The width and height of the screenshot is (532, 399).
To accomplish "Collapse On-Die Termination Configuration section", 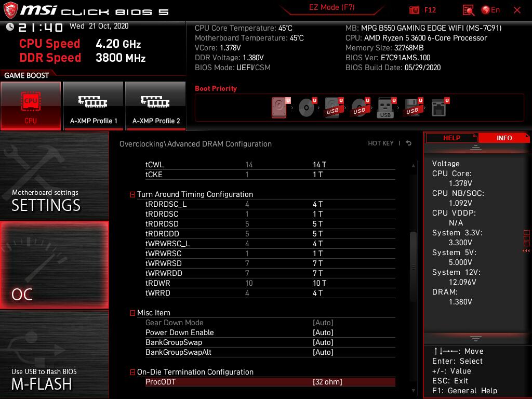I will [132, 372].
